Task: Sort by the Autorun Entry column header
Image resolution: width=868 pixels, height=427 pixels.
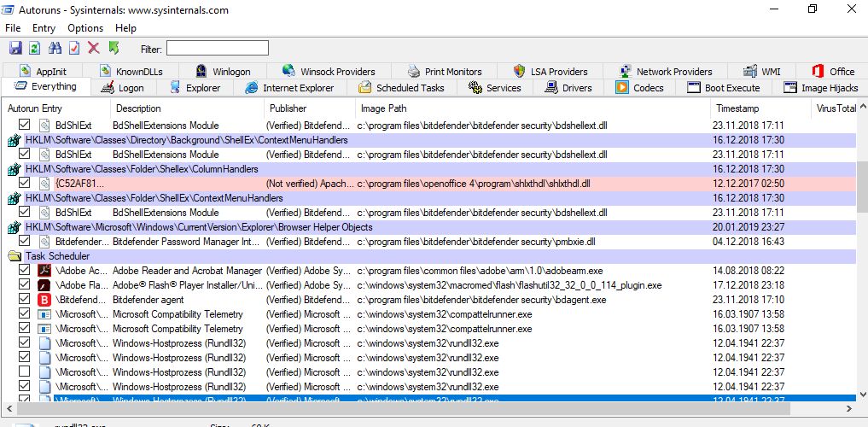Action: tap(56, 108)
